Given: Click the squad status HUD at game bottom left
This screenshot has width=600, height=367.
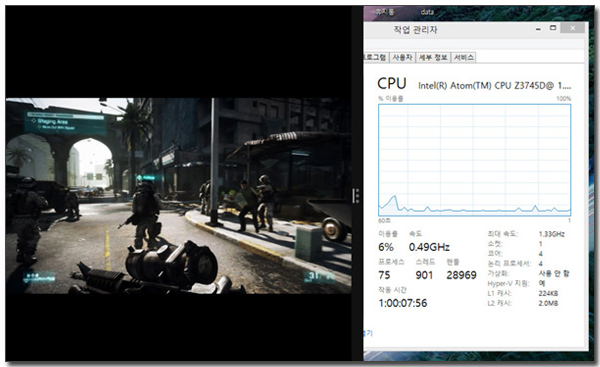Looking at the screenshot, I should coord(39,277).
